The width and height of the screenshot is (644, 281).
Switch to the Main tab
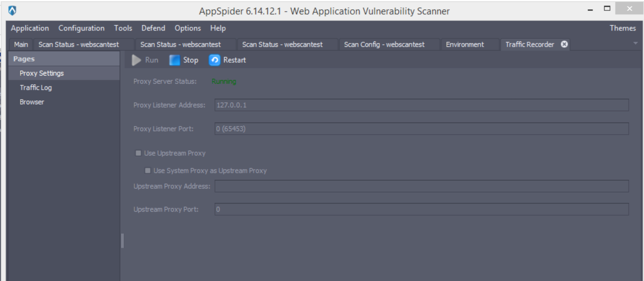pos(21,45)
